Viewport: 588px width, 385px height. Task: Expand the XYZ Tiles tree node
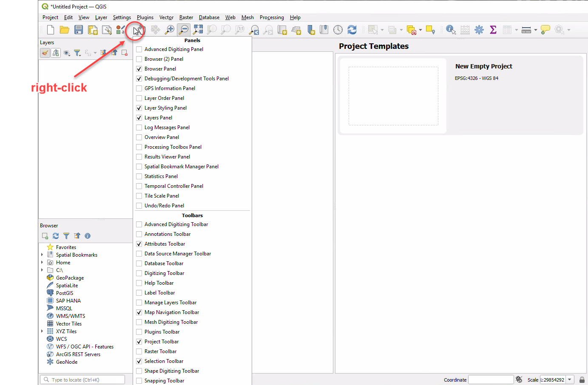point(42,331)
